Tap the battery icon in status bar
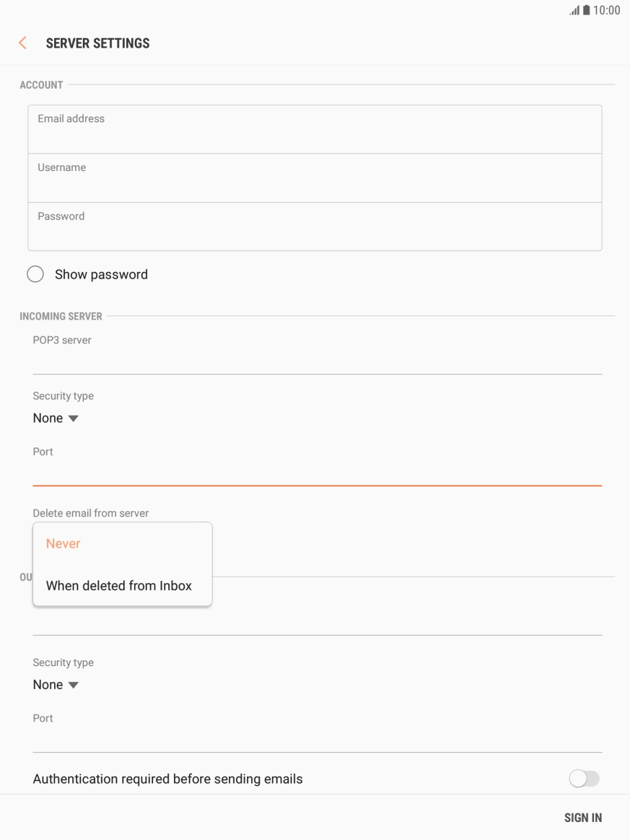This screenshot has height=840, width=630. (x=587, y=10)
